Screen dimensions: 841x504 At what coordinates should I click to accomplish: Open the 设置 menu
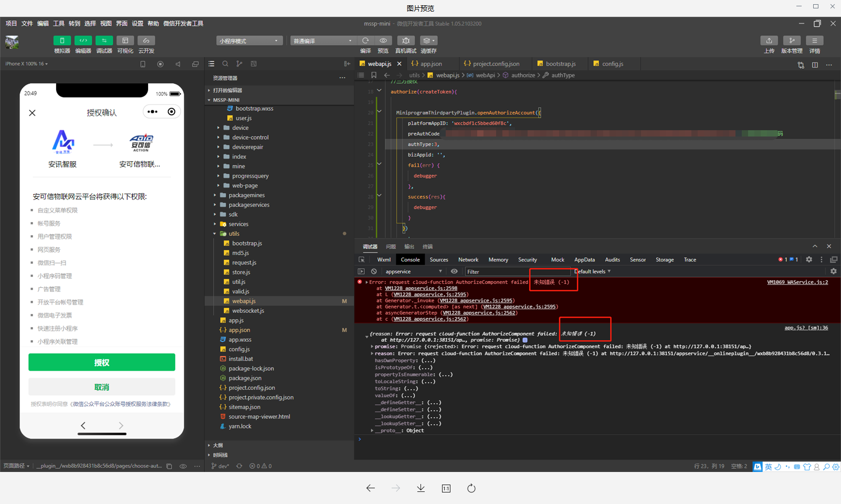(x=138, y=24)
